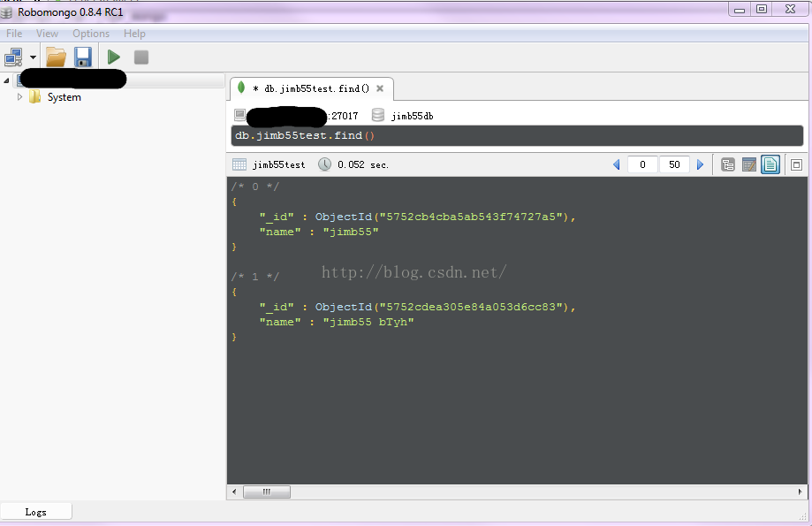Click the /* 1 */ record comment
812x526 pixels.
pos(254,277)
